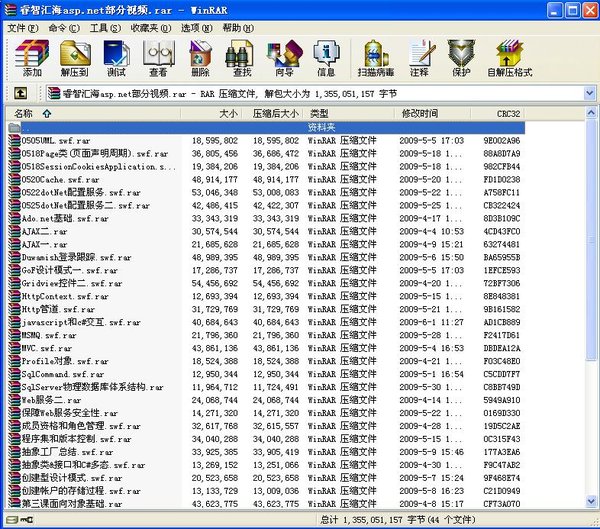The width and height of the screenshot is (600, 529).
Task: Click the 添加 (Add) toolbar icon
Action: [x=32, y=58]
